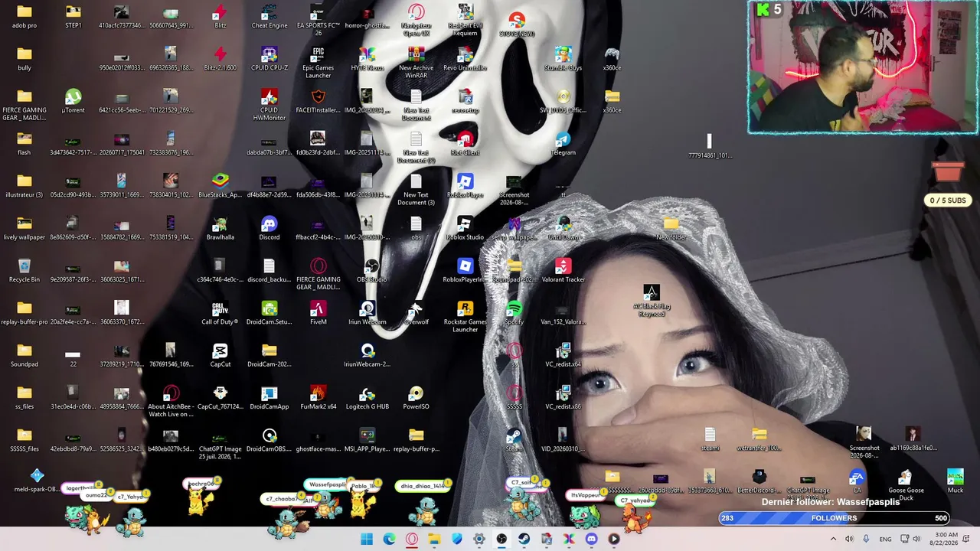Viewport: 980px width, 551px height.
Task: Select the BetterDiscord desktop icon
Action: point(759,481)
